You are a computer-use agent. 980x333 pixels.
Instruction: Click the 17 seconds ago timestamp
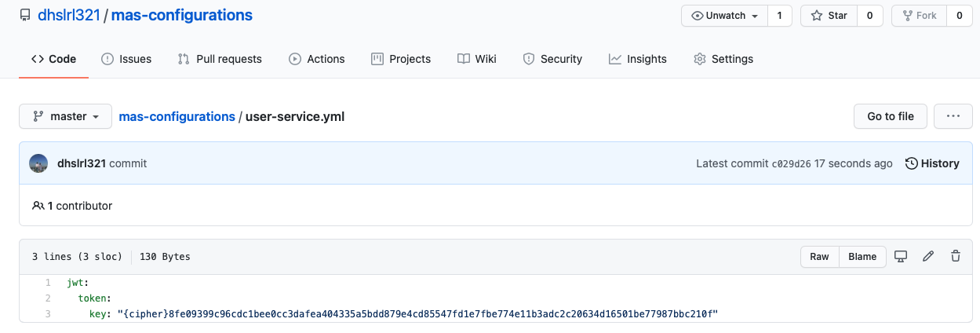(x=854, y=163)
